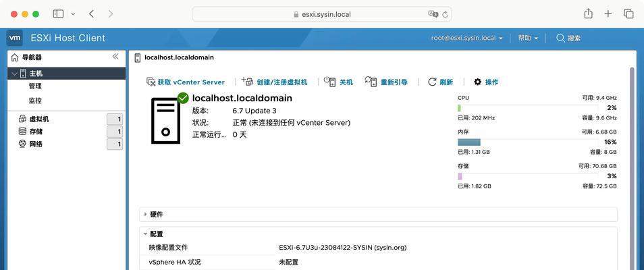Collapse the 配置 configuration section
The width and height of the screenshot is (644, 270).
click(145, 234)
